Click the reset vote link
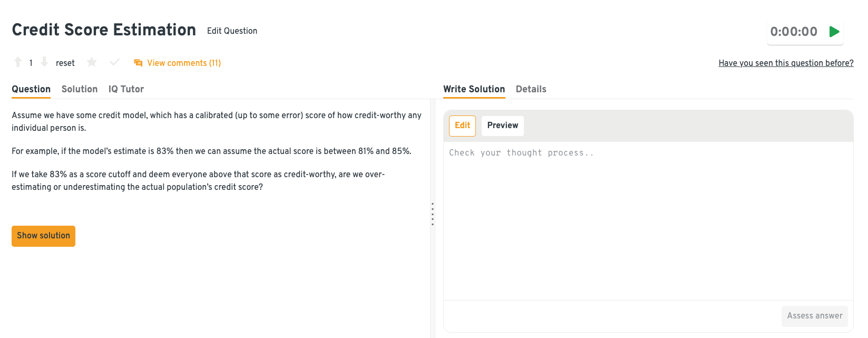 pyautogui.click(x=65, y=63)
